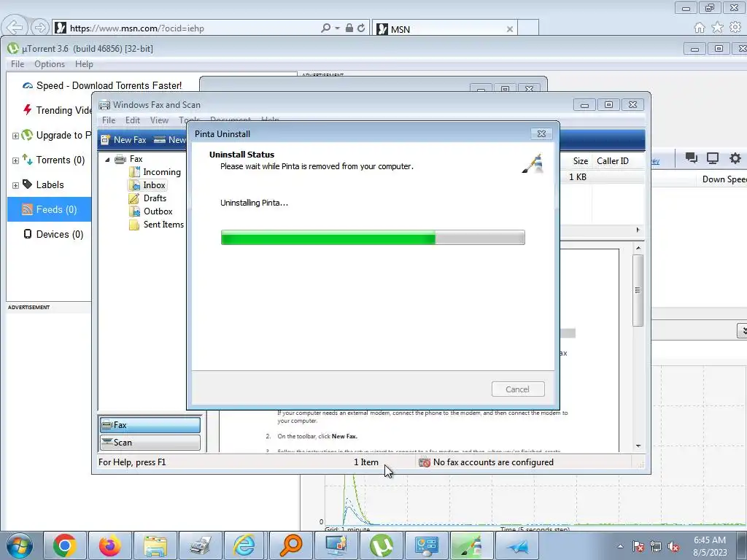Screen dimensions: 747x560
Task: Click Cancel in Pinta Uninstall dialog
Action: coord(518,389)
